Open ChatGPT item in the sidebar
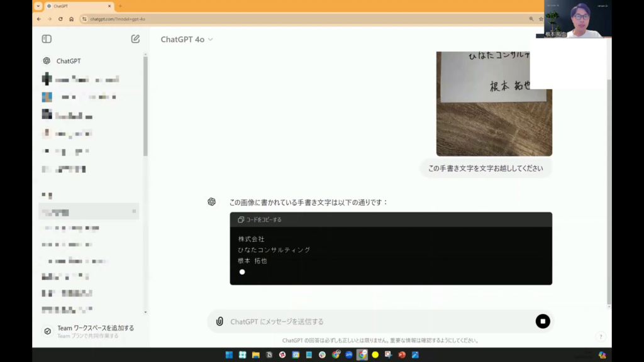 pos(68,61)
